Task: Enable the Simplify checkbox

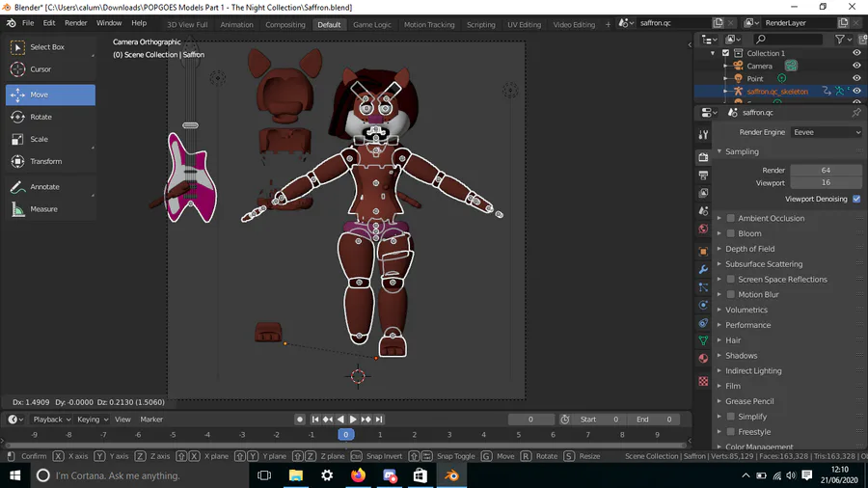Action: point(731,417)
